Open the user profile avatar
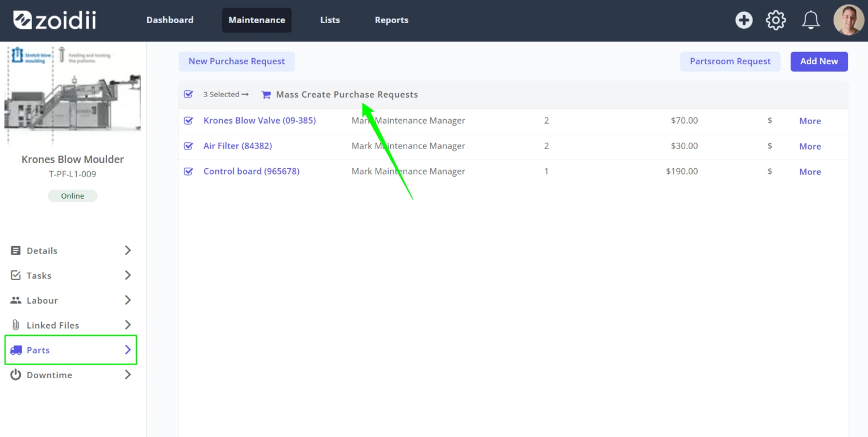The image size is (868, 437). [x=849, y=20]
